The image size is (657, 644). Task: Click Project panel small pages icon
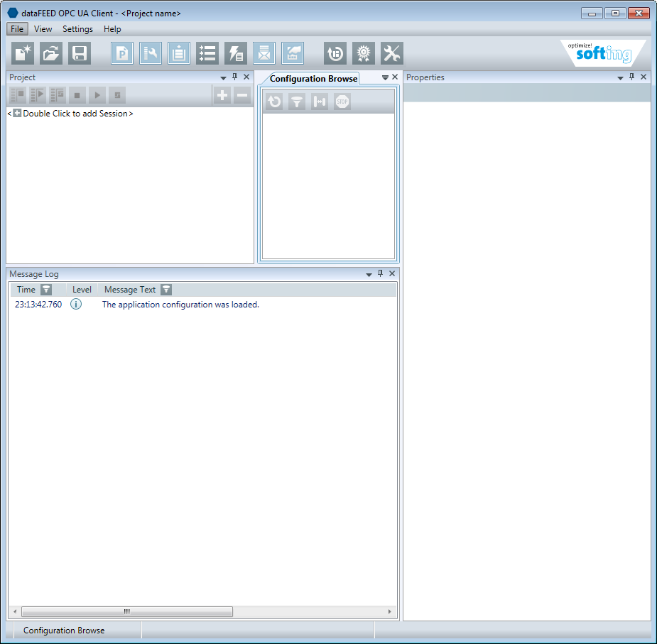(x=117, y=96)
